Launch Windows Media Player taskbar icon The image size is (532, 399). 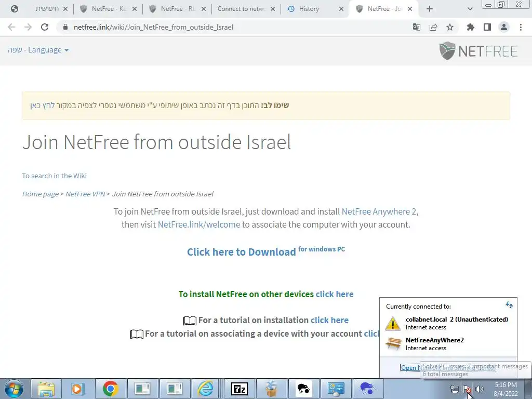[78, 389]
